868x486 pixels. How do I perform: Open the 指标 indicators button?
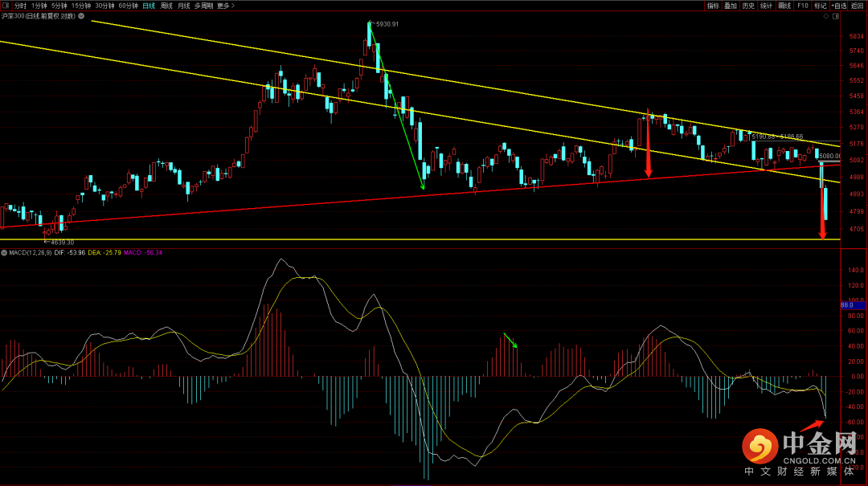713,6
